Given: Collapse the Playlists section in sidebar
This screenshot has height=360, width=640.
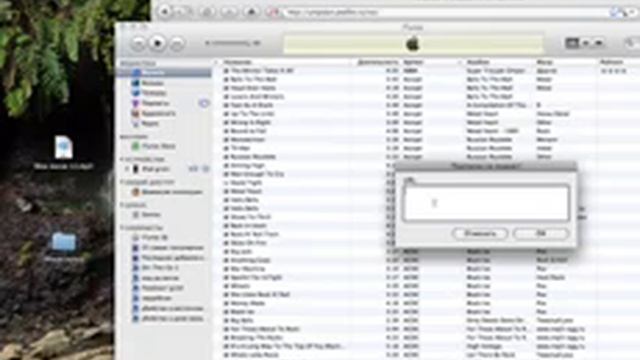Looking at the screenshot, I should click(122, 228).
